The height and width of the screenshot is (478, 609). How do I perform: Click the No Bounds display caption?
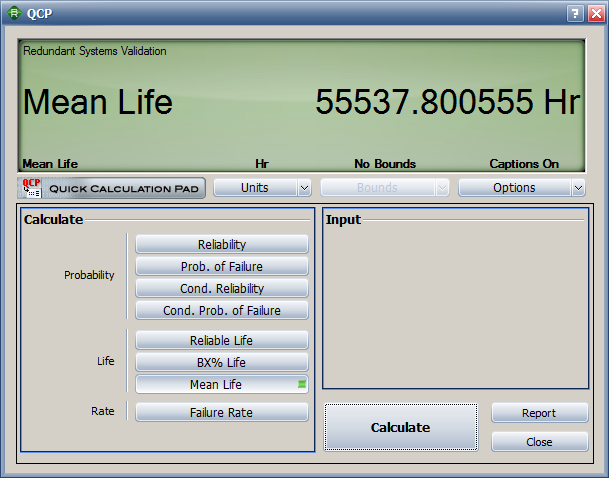(x=385, y=164)
